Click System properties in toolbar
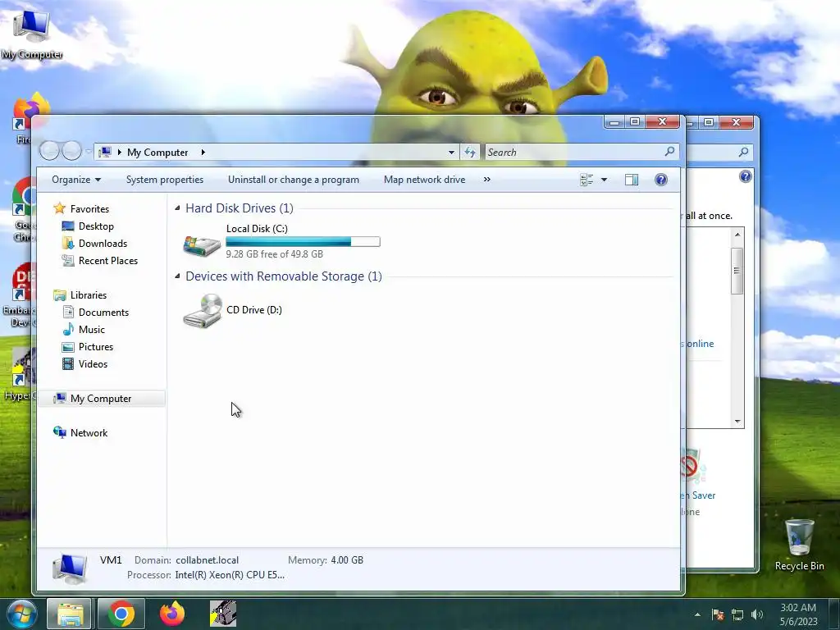This screenshot has height=630, width=840. coord(164,180)
